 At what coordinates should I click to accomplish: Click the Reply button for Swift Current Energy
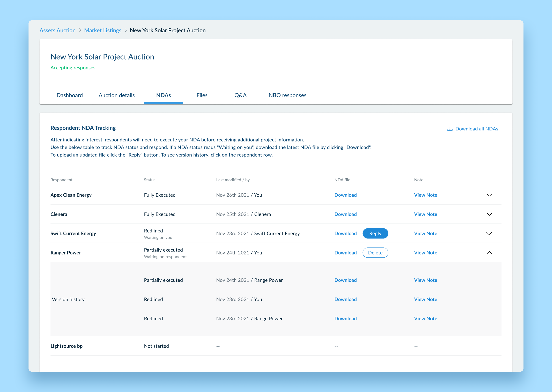click(375, 233)
